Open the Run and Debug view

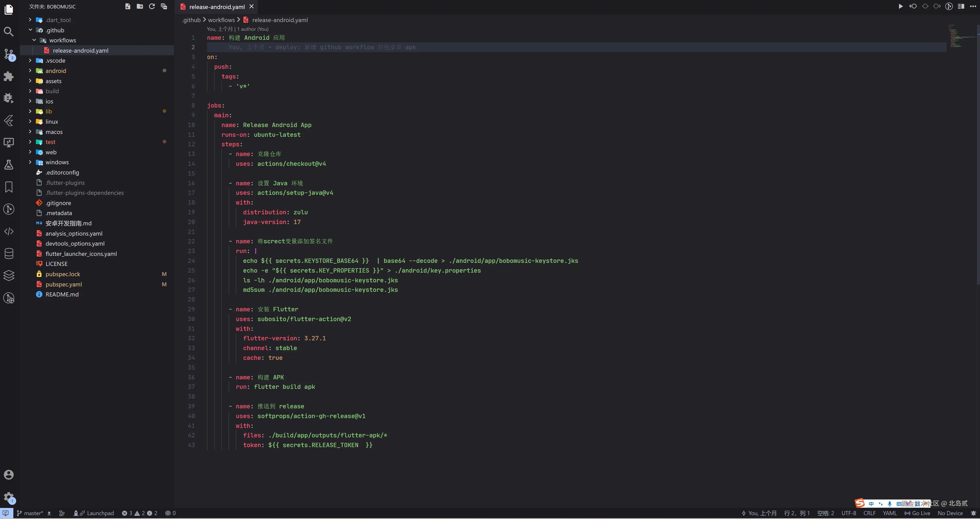[x=8, y=98]
